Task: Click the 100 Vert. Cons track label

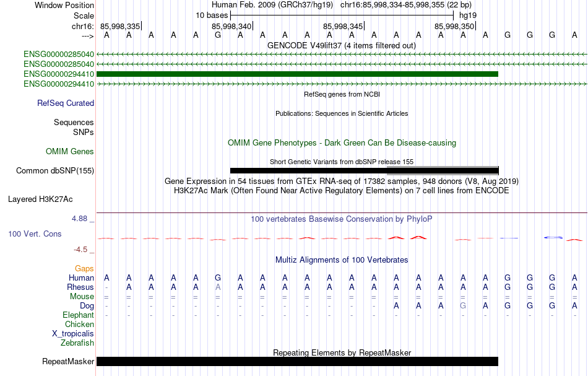Action: tap(35, 234)
